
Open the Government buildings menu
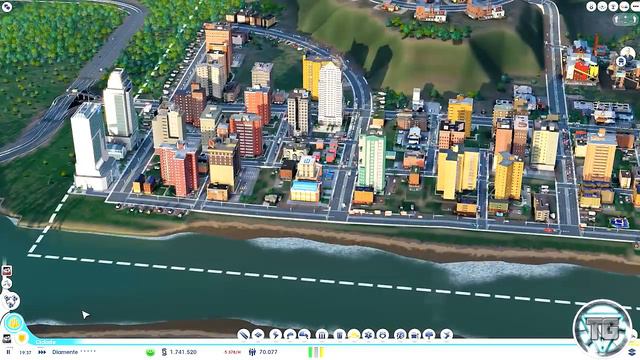pos(322,335)
